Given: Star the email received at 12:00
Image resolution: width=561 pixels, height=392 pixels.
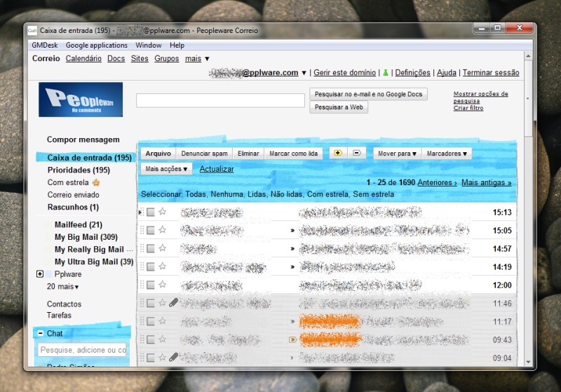Looking at the screenshot, I should point(163,284).
